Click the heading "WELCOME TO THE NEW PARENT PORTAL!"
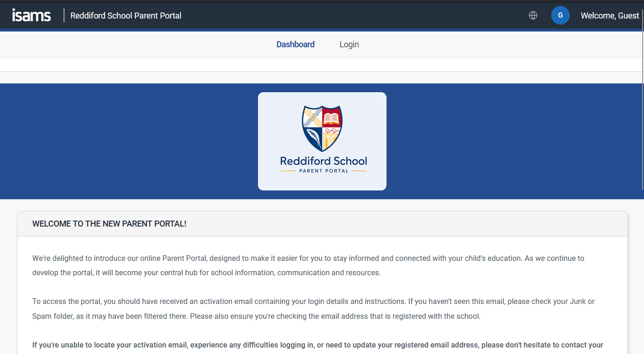 tap(109, 224)
